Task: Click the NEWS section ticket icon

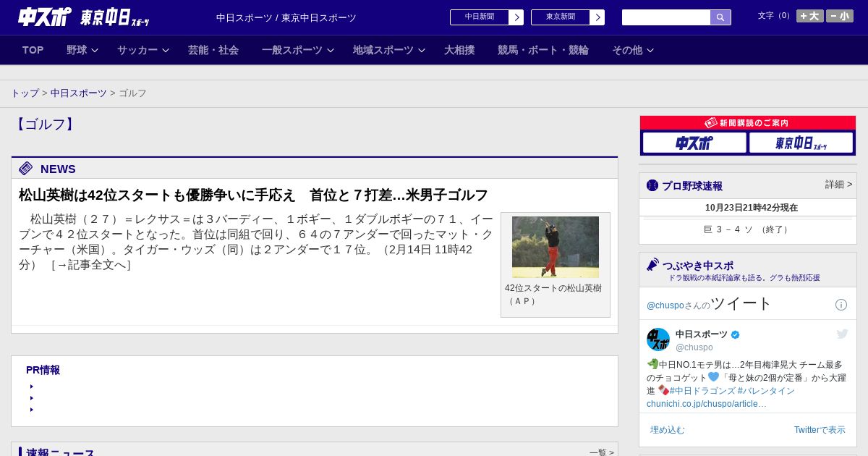Action: tap(26, 169)
